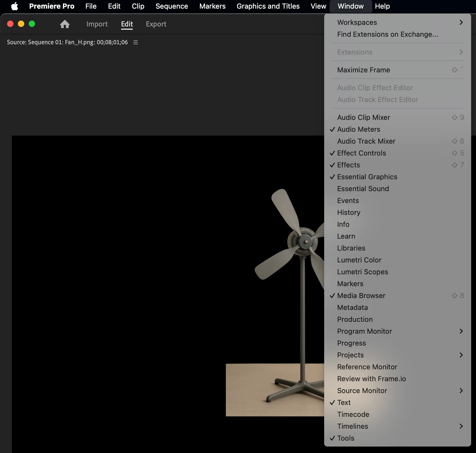The width and height of the screenshot is (476, 453).
Task: Open the Markers menu in menu bar
Action: click(x=212, y=6)
